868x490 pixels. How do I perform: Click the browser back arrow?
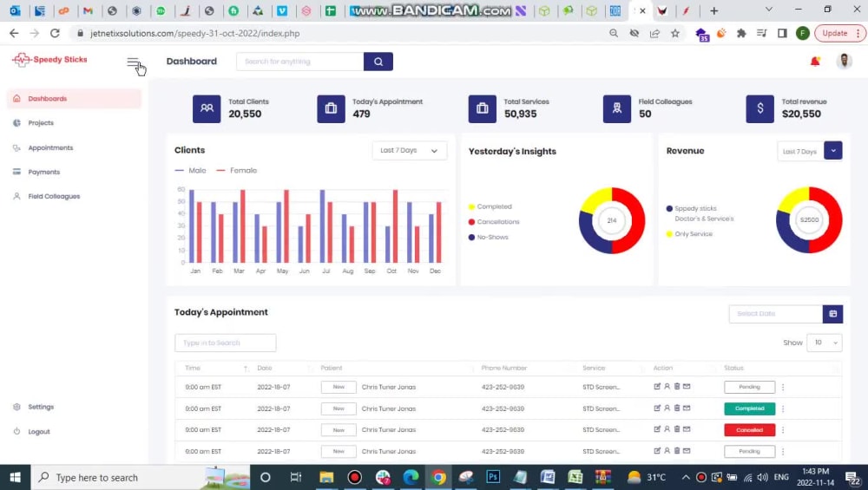click(14, 33)
